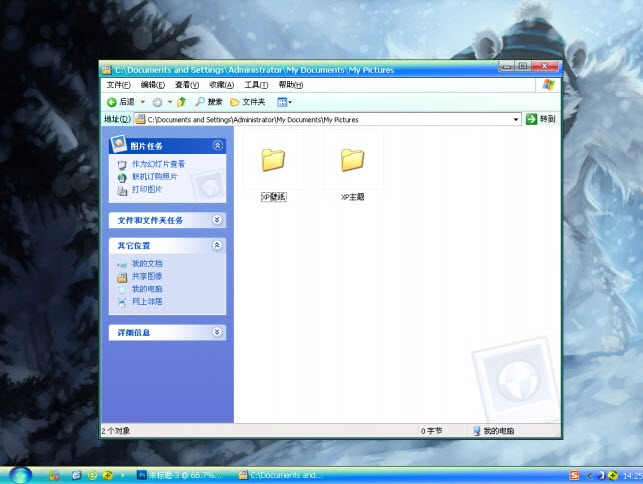Click the title bar folder icon
The image size is (643, 484).
107,69
